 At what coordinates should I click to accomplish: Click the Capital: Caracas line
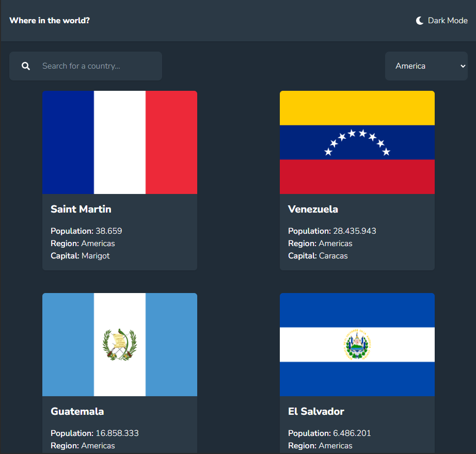click(318, 255)
